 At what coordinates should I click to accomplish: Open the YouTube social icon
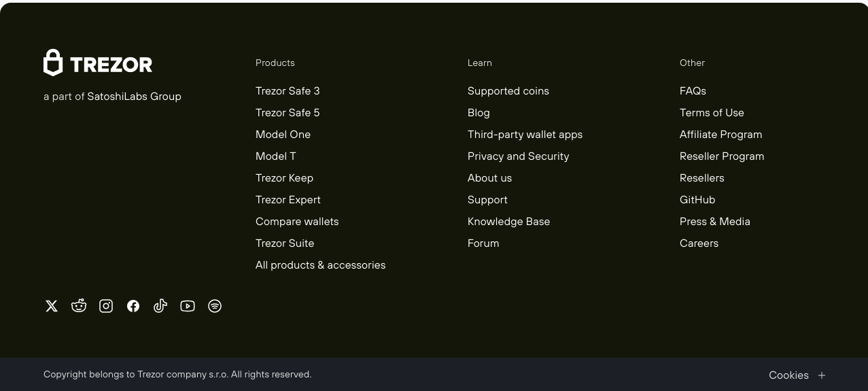click(188, 306)
